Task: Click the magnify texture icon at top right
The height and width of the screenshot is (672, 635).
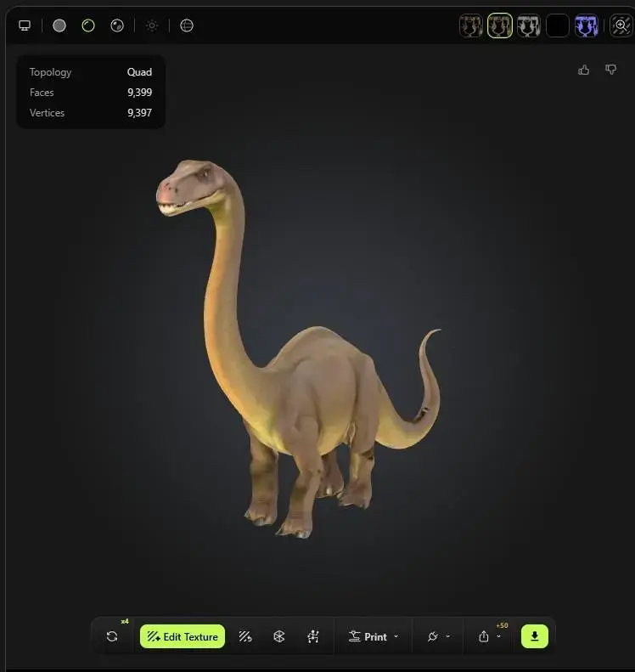Action: (621, 25)
